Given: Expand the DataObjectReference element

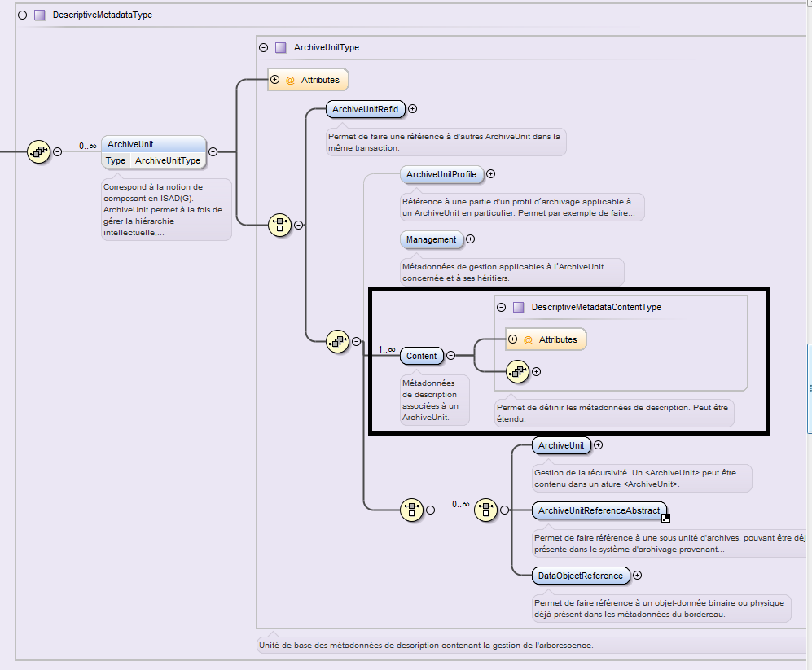Looking at the screenshot, I should click(637, 576).
